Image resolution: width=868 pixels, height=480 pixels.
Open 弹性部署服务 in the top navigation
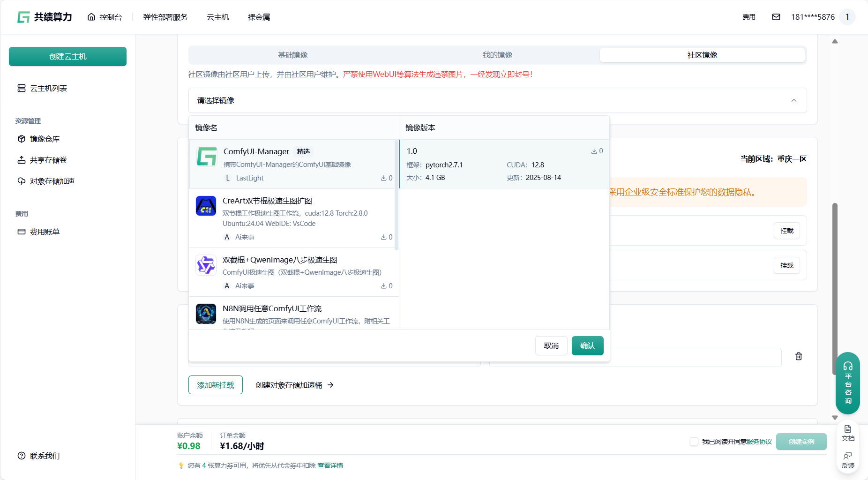(165, 17)
